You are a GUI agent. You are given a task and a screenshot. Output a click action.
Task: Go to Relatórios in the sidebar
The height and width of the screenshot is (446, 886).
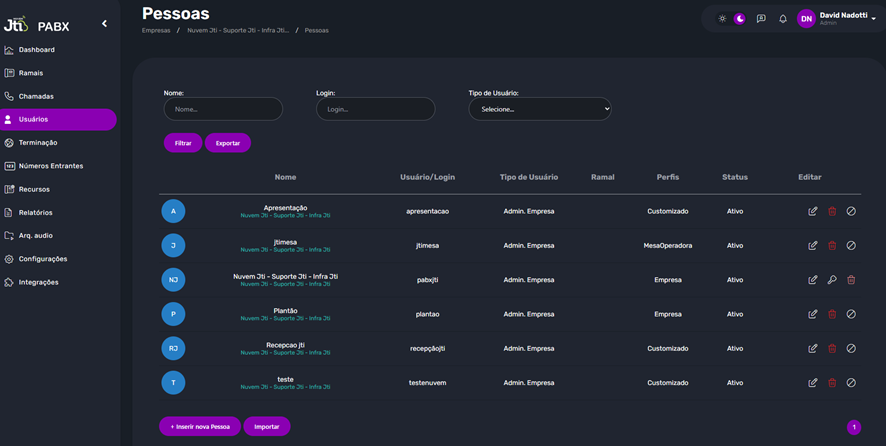pos(35,212)
